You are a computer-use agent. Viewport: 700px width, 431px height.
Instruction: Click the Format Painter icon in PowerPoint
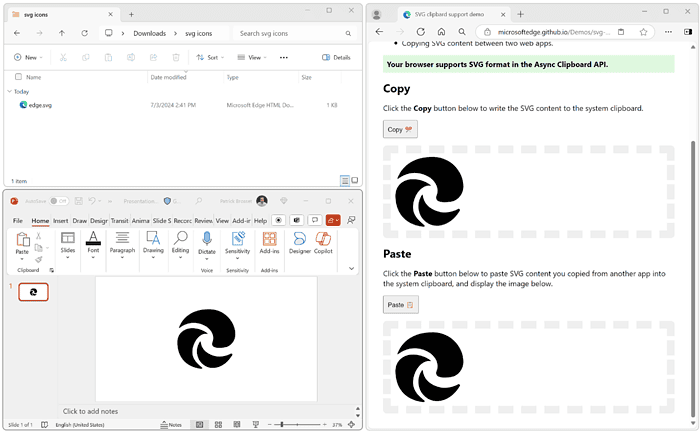tap(39, 259)
